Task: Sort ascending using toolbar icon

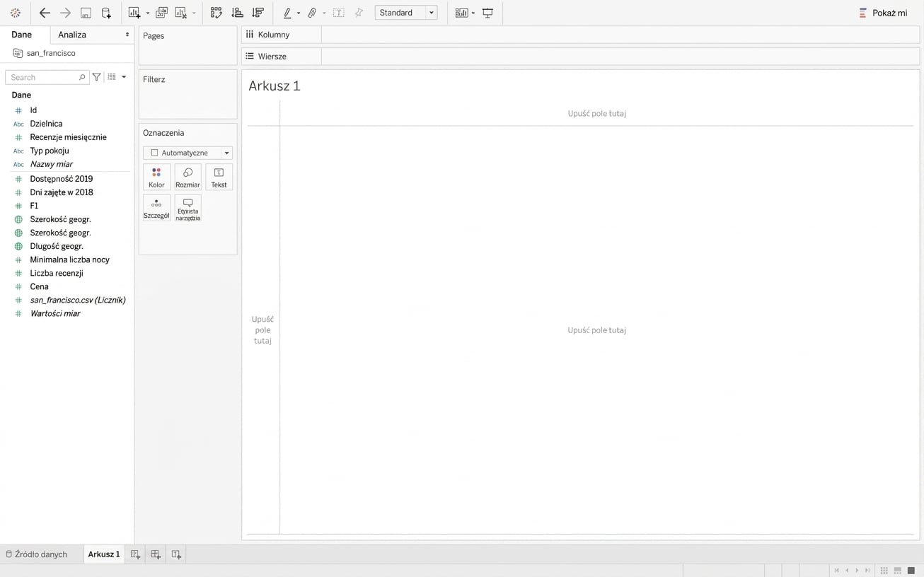Action: click(x=238, y=13)
